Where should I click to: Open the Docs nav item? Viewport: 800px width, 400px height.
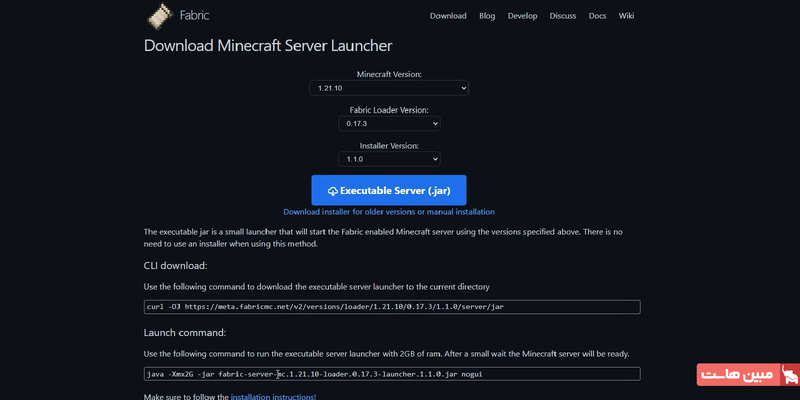[x=597, y=16]
